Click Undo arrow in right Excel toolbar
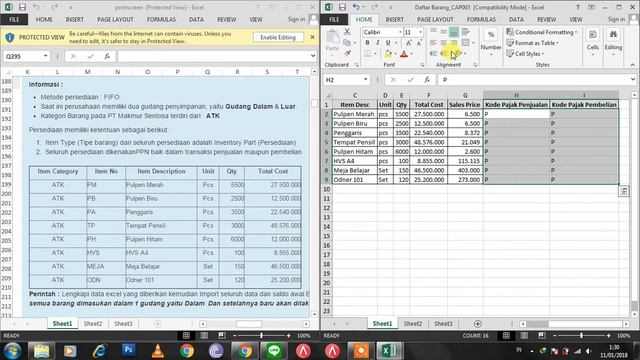This screenshot has height=360, width=640. (x=356, y=7)
